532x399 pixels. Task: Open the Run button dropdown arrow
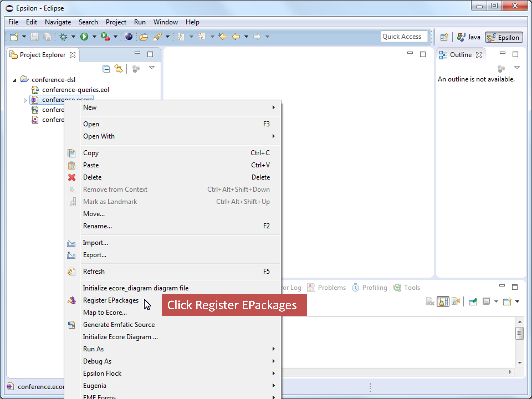click(94, 37)
